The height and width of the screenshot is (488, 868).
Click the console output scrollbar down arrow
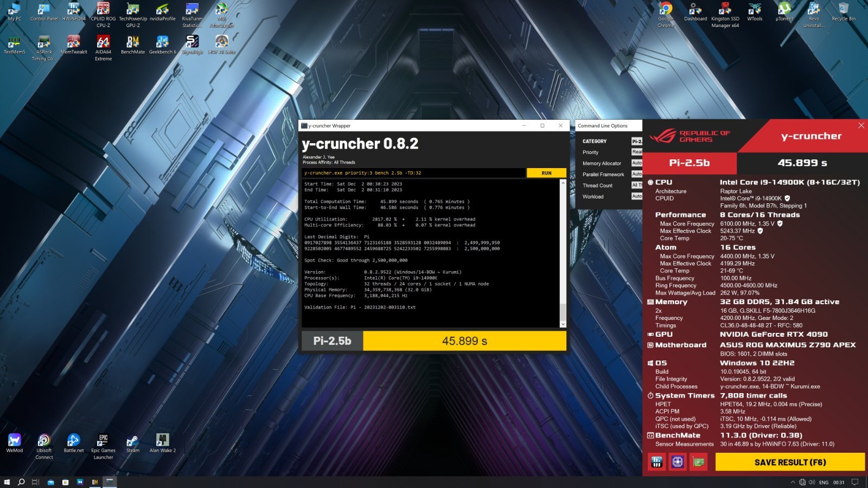(563, 324)
